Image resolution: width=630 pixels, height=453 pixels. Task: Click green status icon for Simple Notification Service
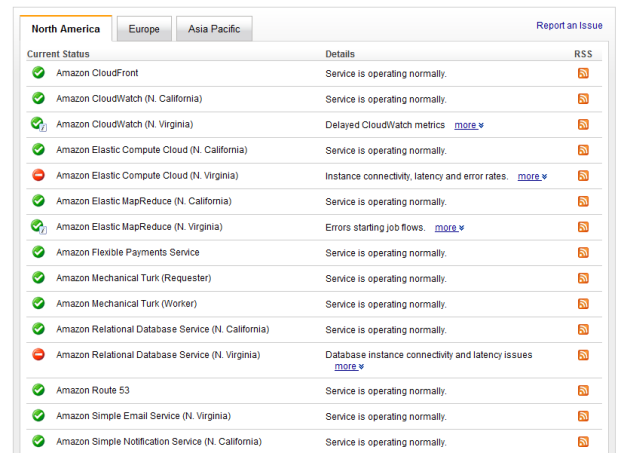coord(39,441)
